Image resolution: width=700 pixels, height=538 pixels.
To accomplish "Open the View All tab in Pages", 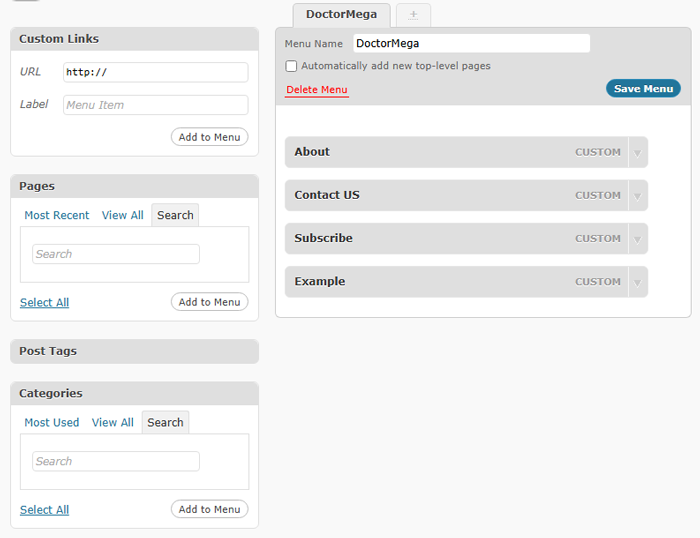I will [122, 215].
